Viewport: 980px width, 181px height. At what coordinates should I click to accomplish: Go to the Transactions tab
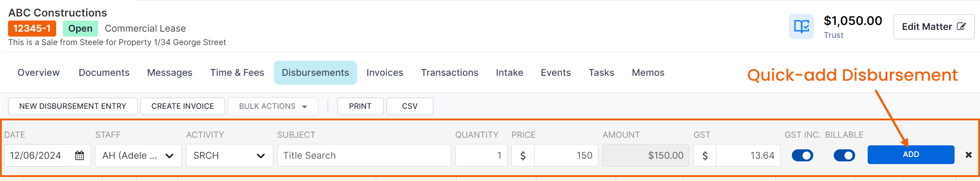pyautogui.click(x=449, y=73)
